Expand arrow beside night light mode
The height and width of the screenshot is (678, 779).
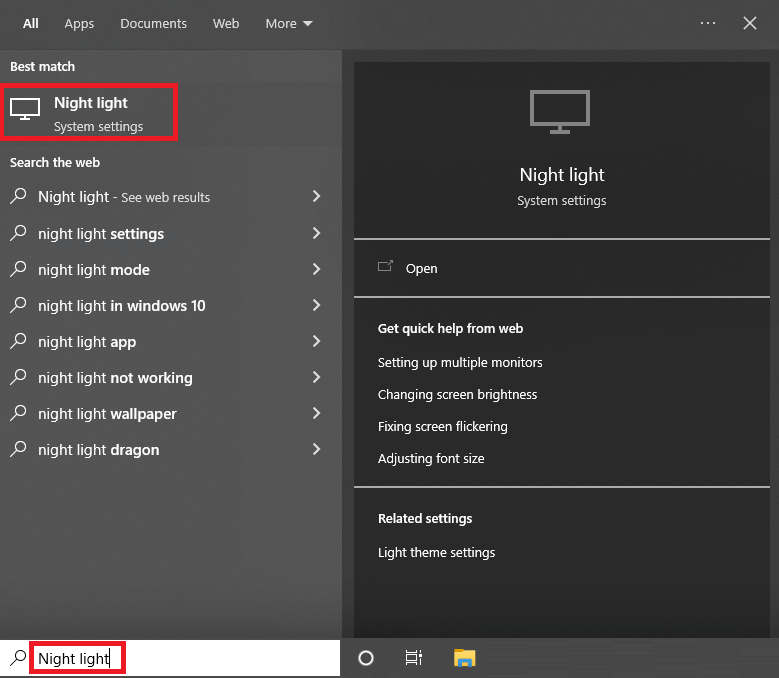pyautogui.click(x=316, y=269)
